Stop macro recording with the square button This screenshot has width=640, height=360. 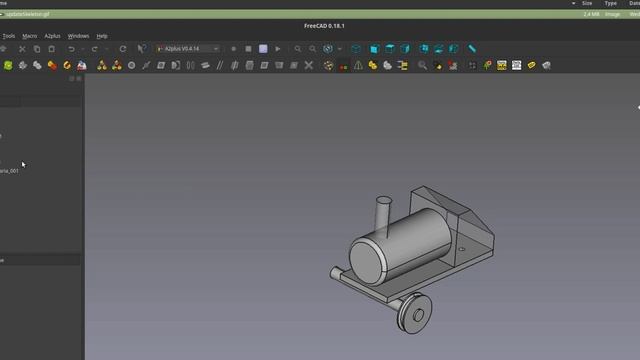click(248, 49)
